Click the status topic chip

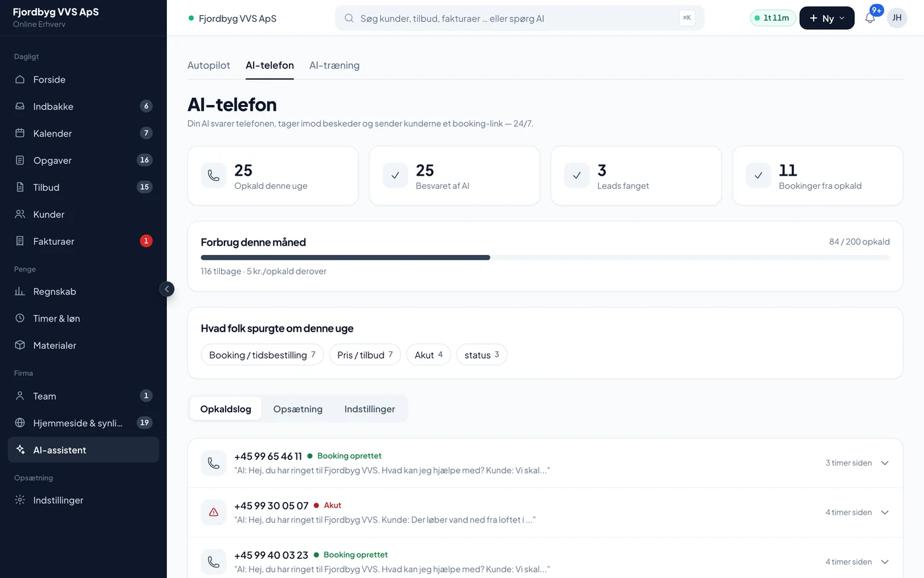pos(482,355)
